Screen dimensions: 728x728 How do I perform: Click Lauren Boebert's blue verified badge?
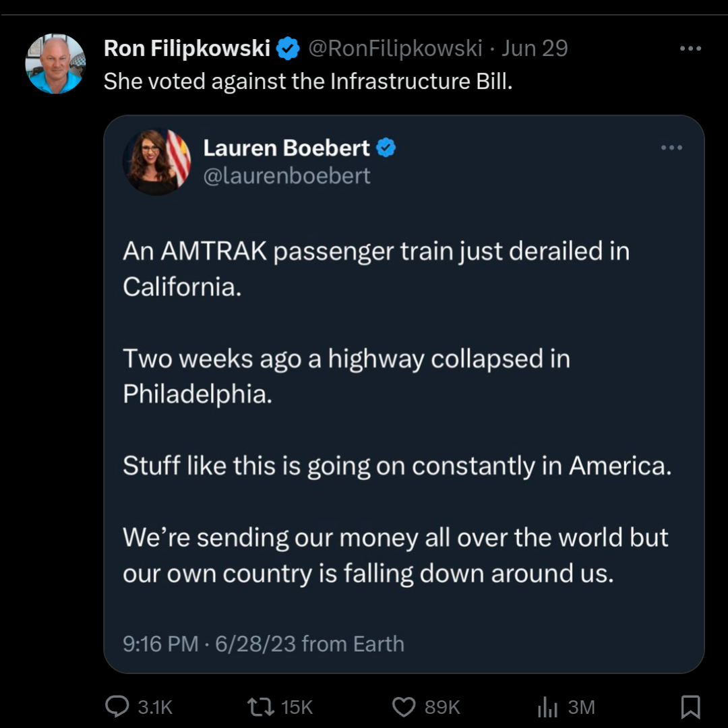[x=386, y=148]
